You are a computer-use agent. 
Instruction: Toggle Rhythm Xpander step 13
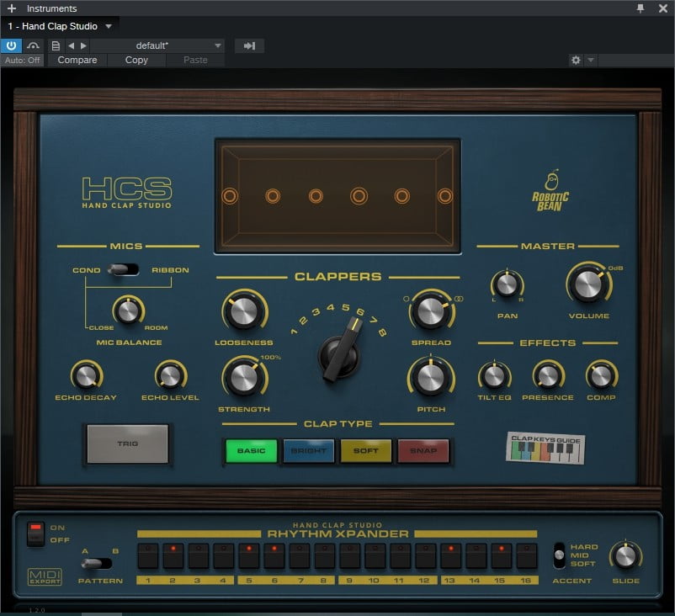[x=451, y=555]
